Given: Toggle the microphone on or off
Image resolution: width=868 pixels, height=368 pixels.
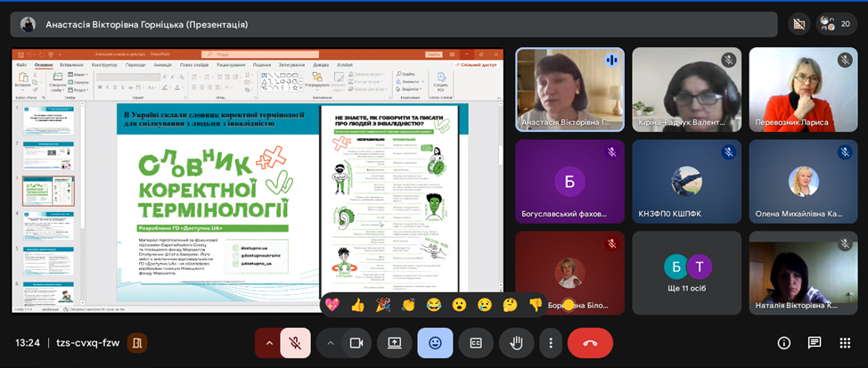Looking at the screenshot, I should coord(295,343).
